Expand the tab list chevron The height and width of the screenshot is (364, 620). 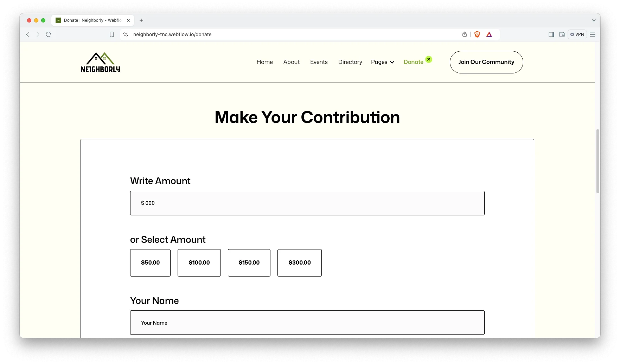tap(594, 20)
